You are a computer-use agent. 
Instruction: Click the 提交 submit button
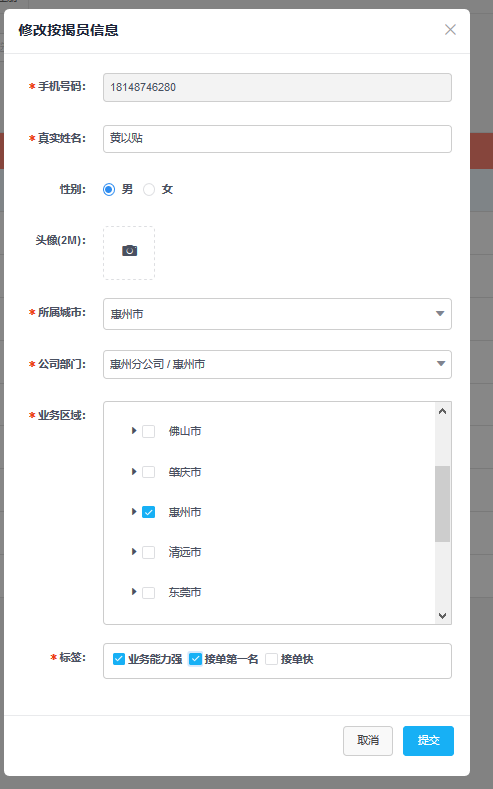coord(428,741)
